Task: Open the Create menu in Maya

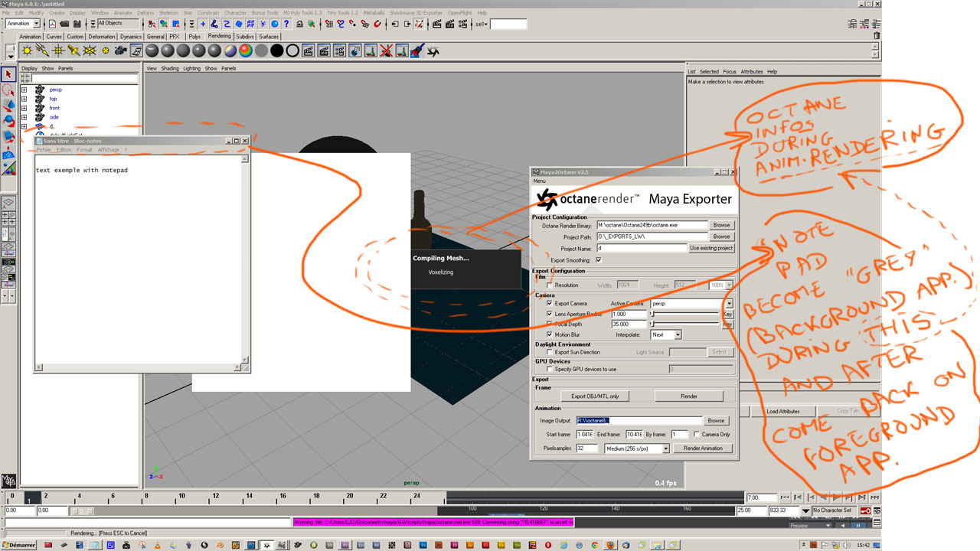Action: [x=57, y=13]
